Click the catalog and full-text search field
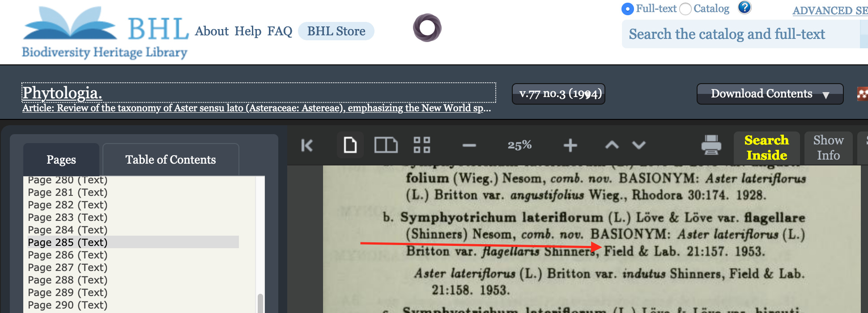The width and height of the screenshot is (868, 313). pyautogui.click(x=740, y=34)
